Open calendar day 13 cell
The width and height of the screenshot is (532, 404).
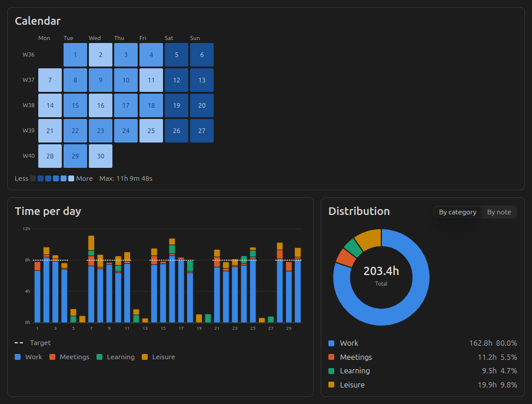[x=202, y=80]
